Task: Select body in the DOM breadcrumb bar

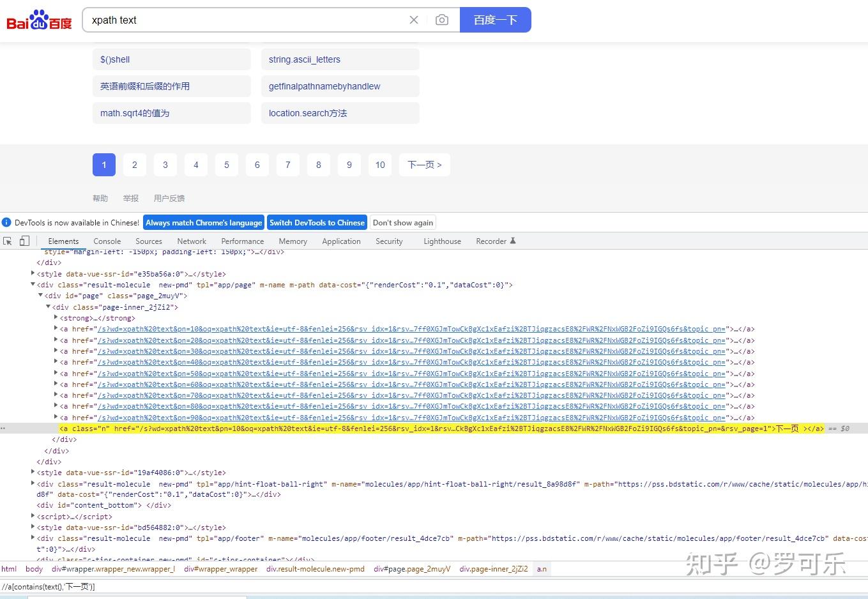Action: point(34,569)
